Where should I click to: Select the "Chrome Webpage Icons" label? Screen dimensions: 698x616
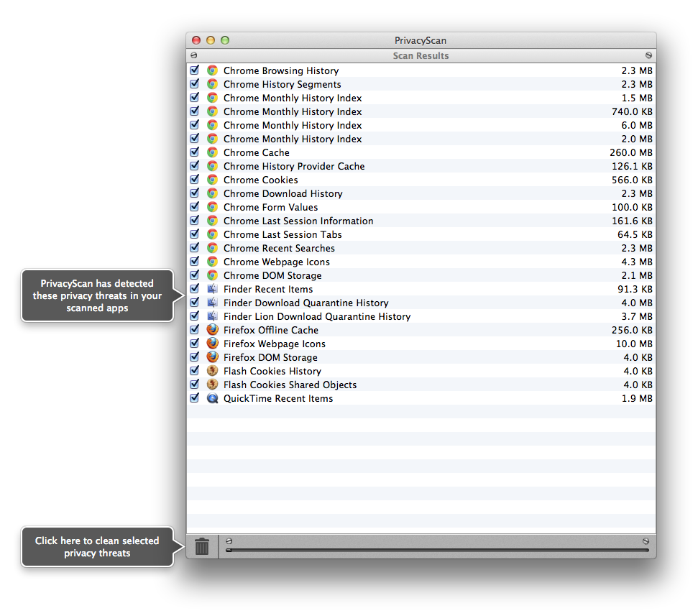277,262
